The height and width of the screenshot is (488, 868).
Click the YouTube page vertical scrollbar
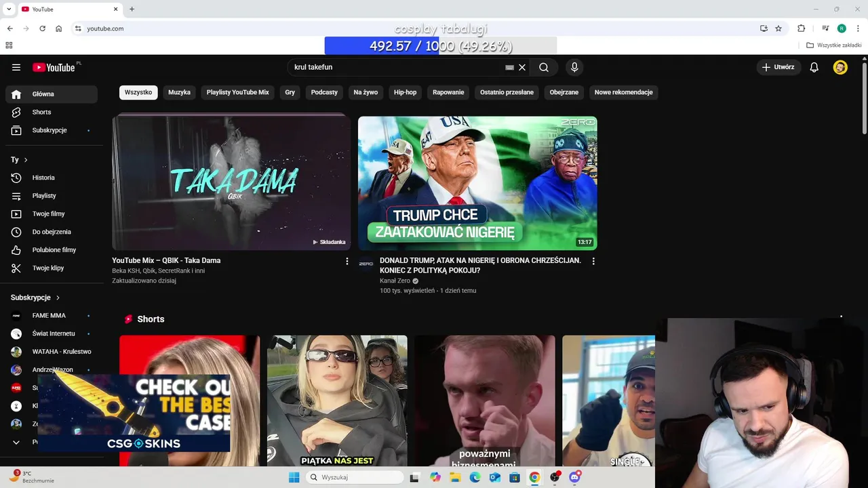coord(864,98)
